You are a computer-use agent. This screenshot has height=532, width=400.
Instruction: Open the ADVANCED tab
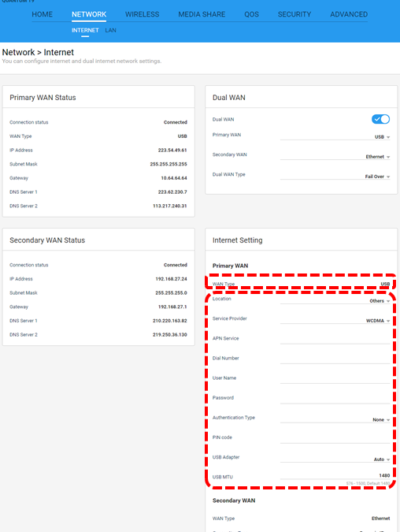click(349, 14)
